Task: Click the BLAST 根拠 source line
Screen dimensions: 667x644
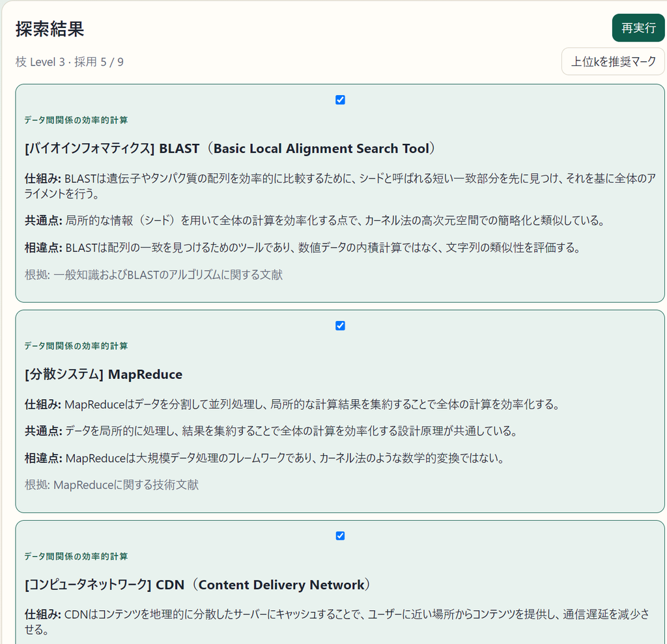Action: (x=154, y=275)
